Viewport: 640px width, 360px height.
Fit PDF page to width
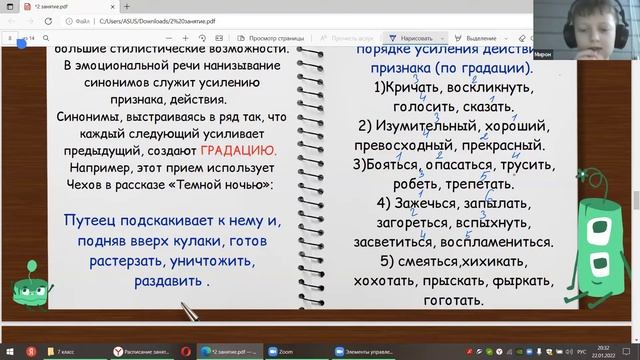219,38
